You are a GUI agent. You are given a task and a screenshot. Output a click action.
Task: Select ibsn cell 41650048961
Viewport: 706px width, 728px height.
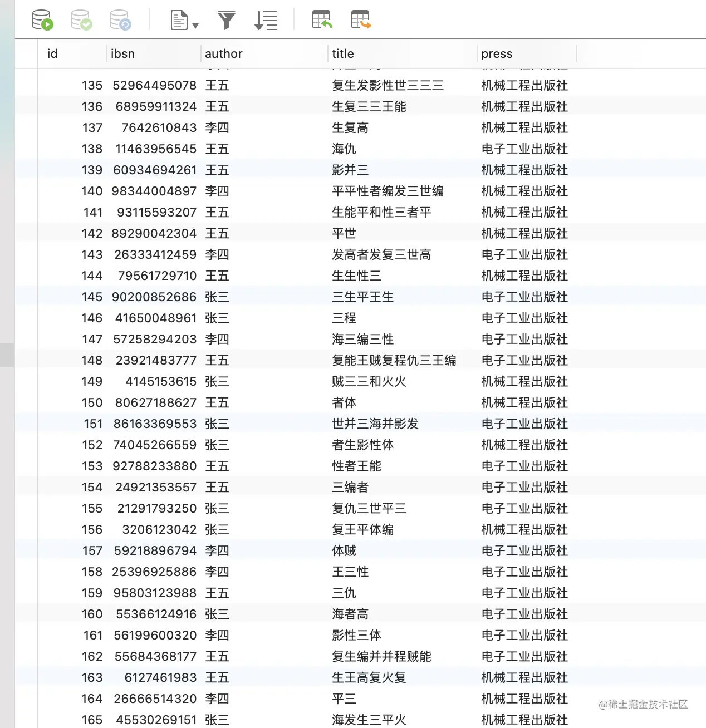pyautogui.click(x=156, y=318)
